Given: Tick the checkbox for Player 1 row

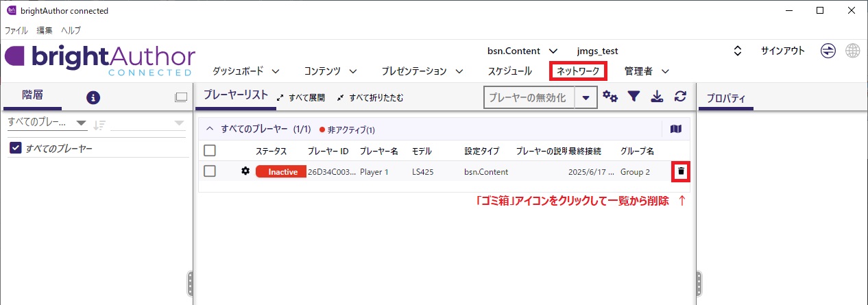Looking at the screenshot, I should coord(210,171).
